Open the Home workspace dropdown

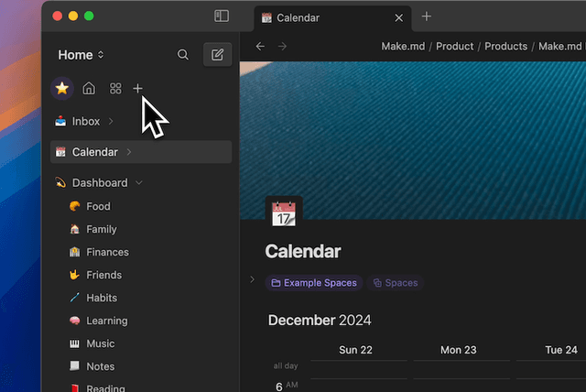tap(81, 55)
